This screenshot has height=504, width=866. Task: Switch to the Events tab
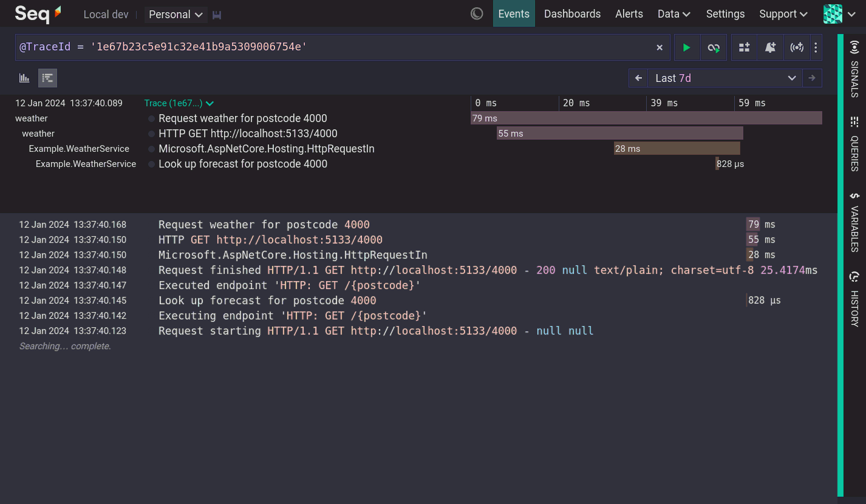[514, 13]
